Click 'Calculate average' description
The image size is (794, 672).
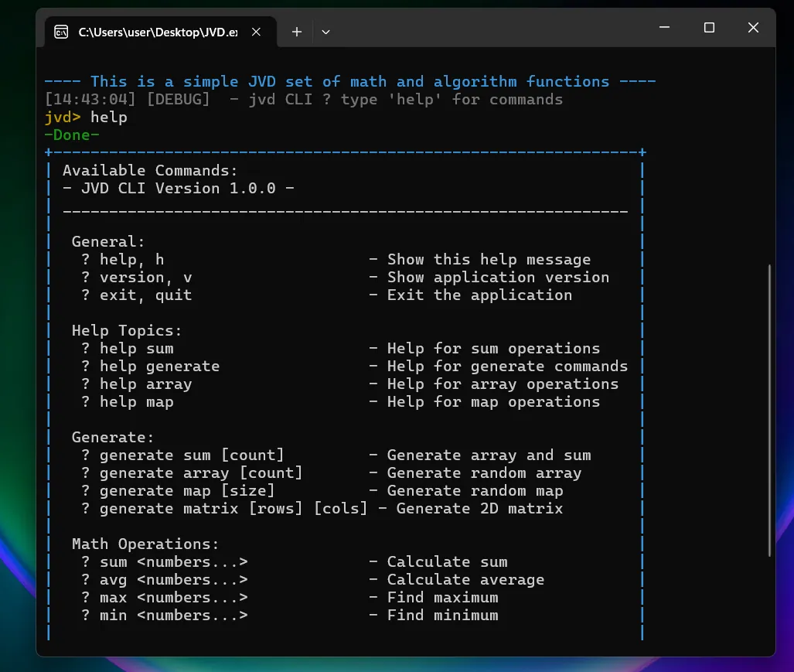466,580
